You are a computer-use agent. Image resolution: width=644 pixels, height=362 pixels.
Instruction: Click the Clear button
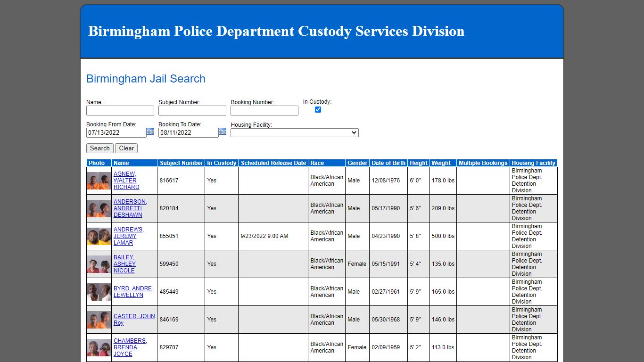[126, 148]
